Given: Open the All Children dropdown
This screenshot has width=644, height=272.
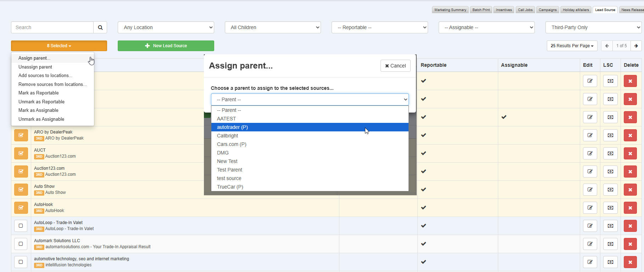Looking at the screenshot, I should pyautogui.click(x=273, y=27).
